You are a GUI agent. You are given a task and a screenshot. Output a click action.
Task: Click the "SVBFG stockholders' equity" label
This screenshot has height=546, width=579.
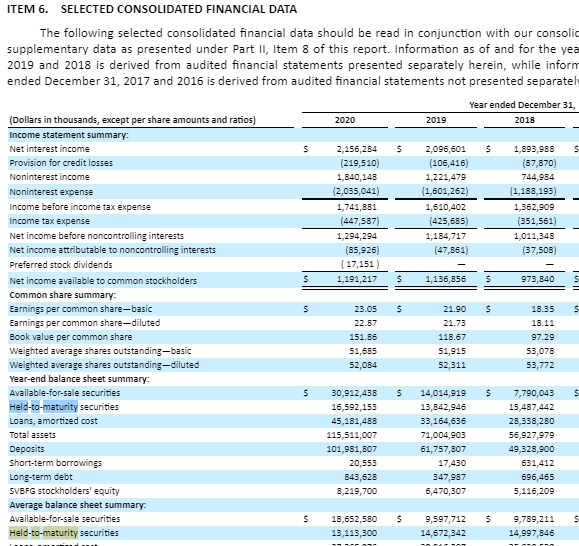(64, 491)
